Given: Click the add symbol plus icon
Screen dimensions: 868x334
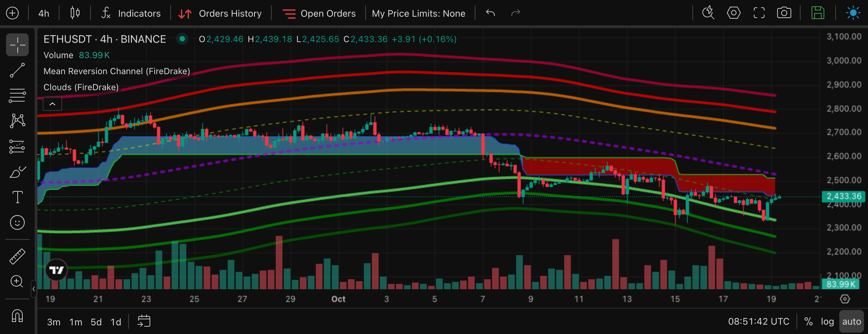Looking at the screenshot, I should (12, 13).
